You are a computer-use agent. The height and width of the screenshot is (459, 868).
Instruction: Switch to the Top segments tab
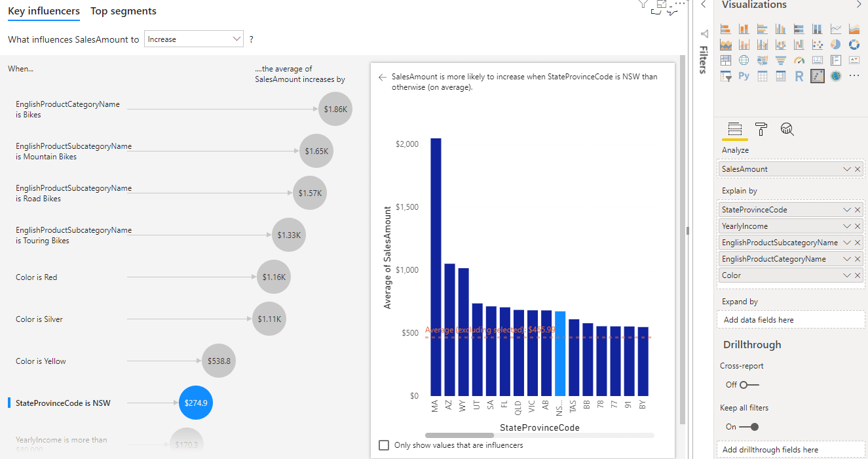[123, 11]
